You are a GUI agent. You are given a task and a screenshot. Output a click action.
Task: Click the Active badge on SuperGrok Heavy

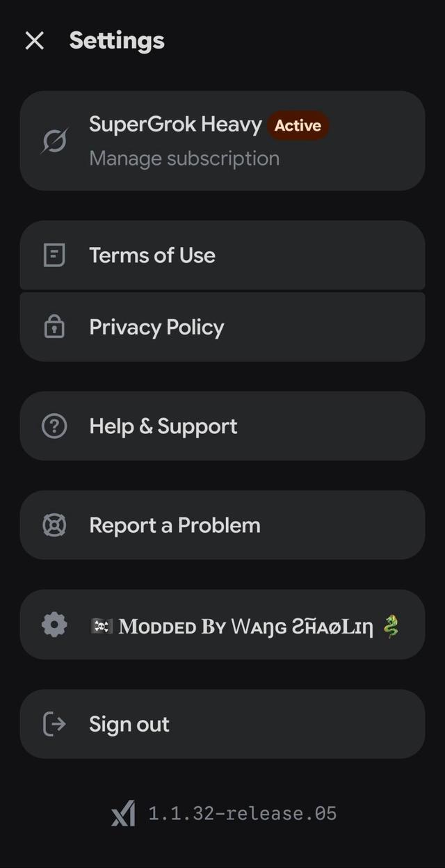point(298,126)
